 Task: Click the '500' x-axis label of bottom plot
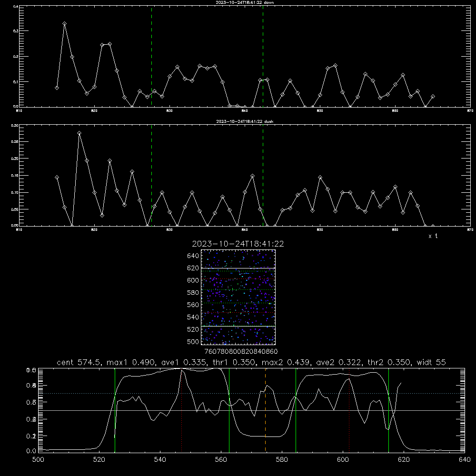(x=38, y=460)
